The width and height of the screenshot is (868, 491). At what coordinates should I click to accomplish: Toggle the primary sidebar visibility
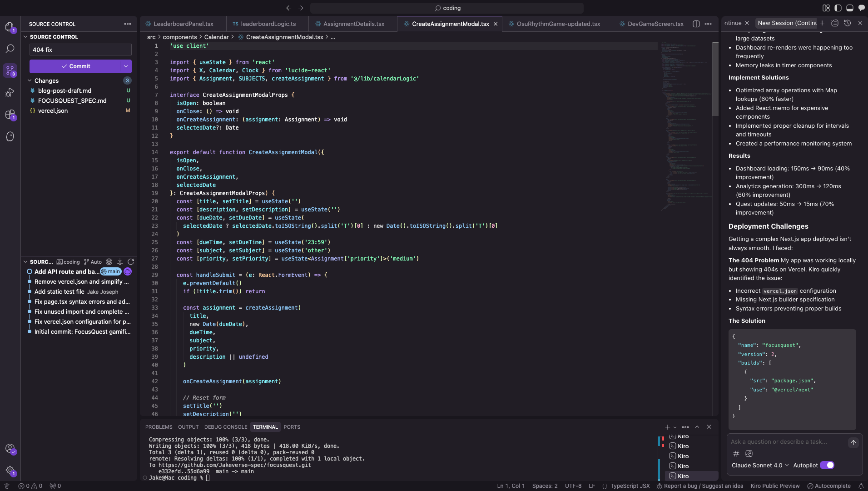838,8
